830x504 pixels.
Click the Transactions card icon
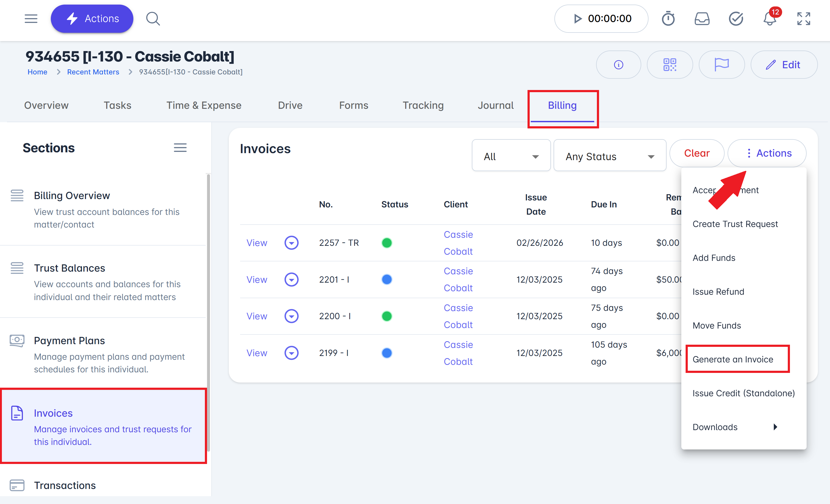(17, 485)
